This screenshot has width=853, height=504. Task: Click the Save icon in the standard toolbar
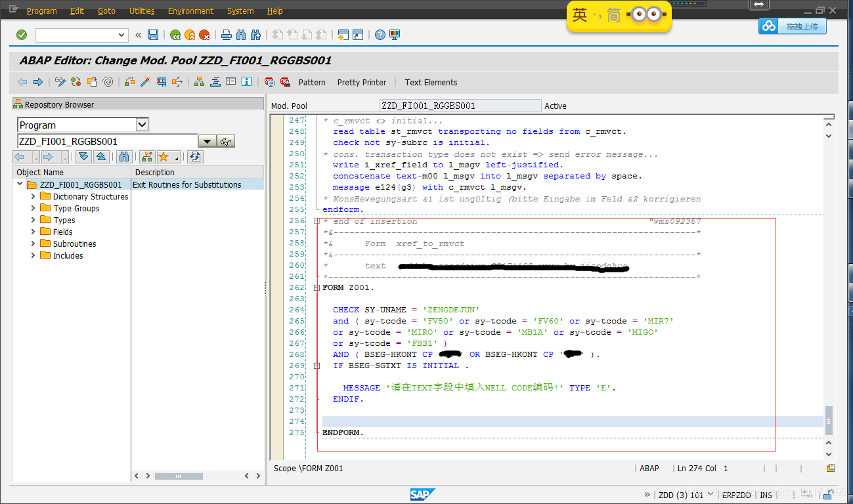153,34
